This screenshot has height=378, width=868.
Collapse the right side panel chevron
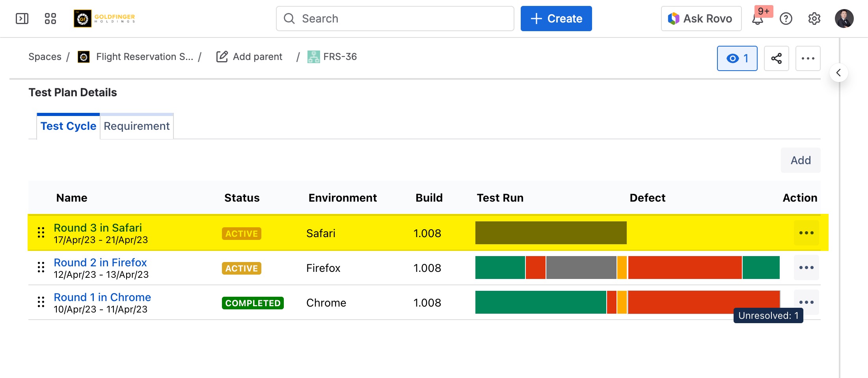pos(838,73)
